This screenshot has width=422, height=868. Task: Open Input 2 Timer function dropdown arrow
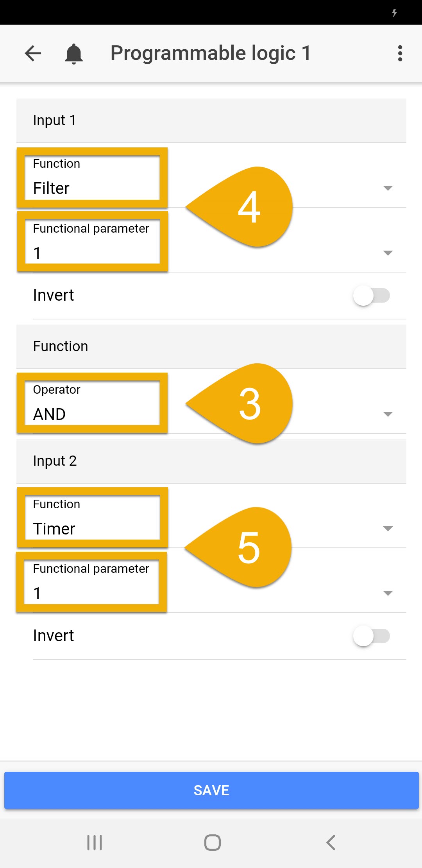[x=388, y=529]
